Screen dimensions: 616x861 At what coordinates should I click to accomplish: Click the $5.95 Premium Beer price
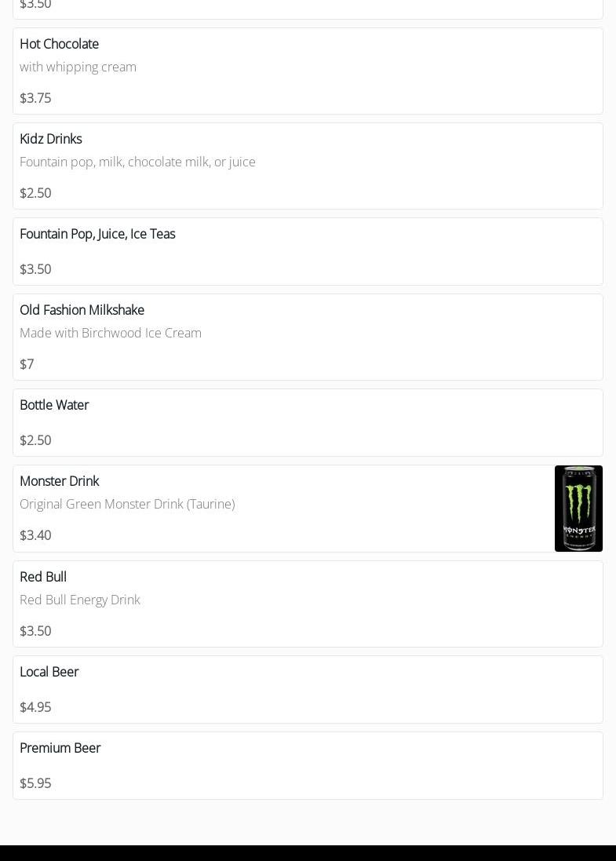[35, 783]
